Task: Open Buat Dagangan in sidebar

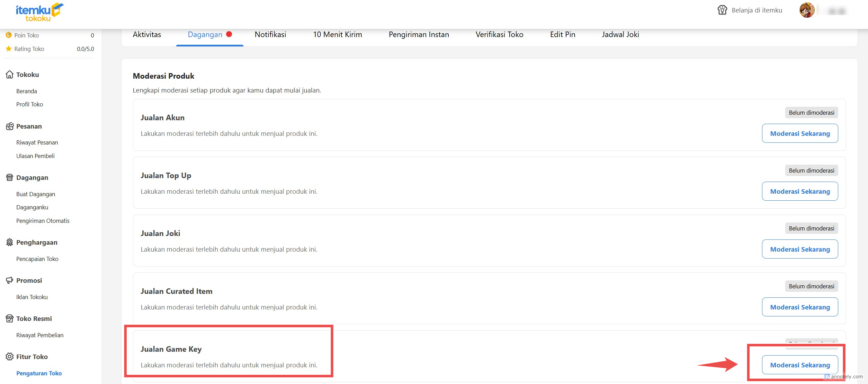Action: coord(36,194)
